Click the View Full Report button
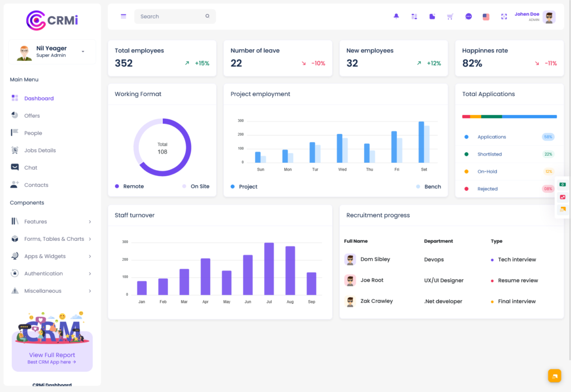 click(52, 355)
